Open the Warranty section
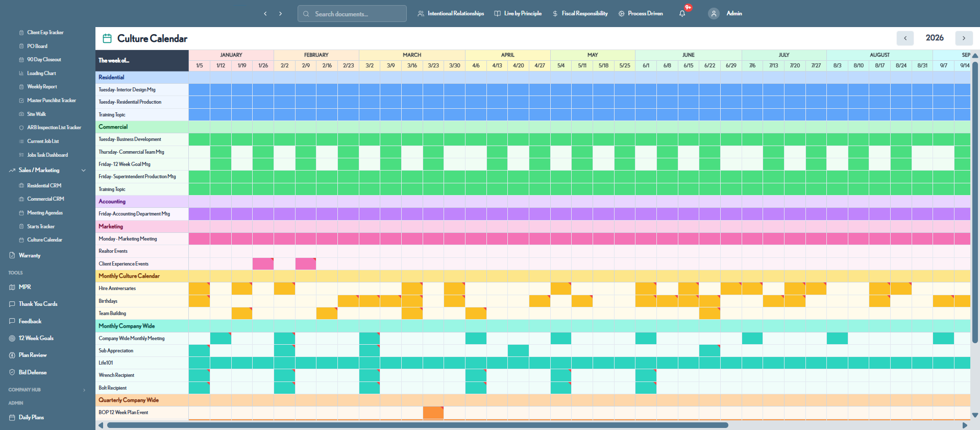This screenshot has height=430, width=980. [29, 255]
